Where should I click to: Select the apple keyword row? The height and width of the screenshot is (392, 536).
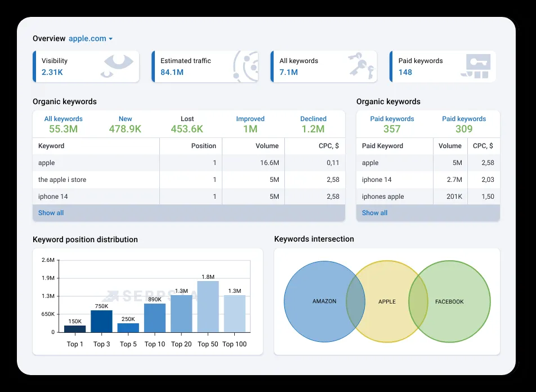(96, 163)
